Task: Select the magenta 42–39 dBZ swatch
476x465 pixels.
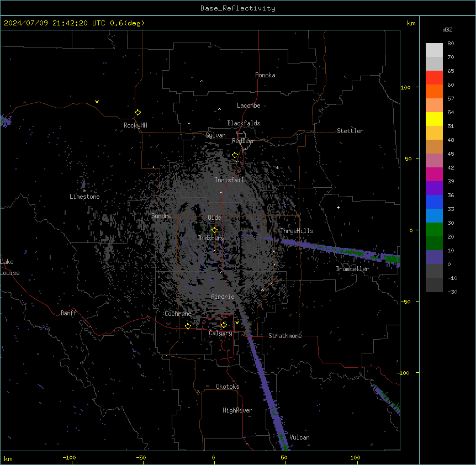Action: click(434, 175)
